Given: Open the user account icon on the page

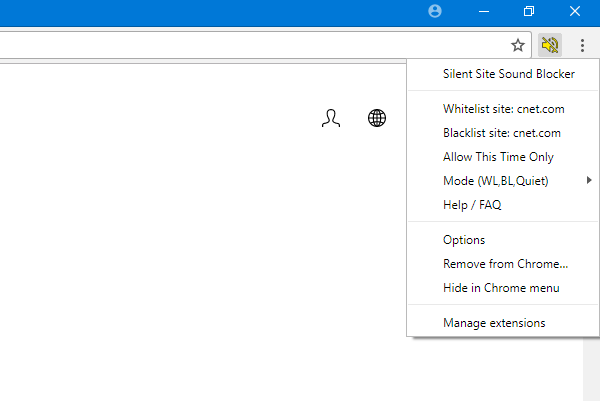Looking at the screenshot, I should 331,118.
